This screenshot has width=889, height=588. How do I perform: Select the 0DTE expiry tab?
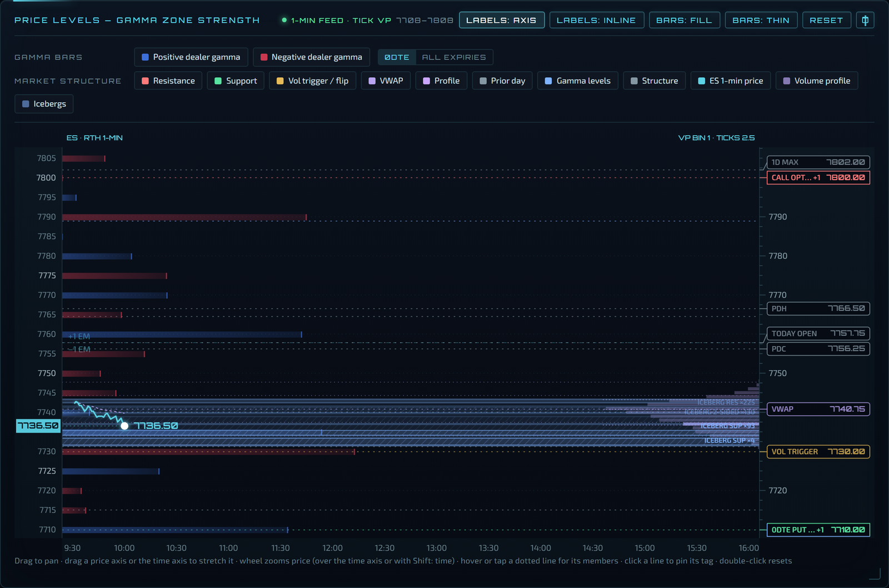point(397,57)
